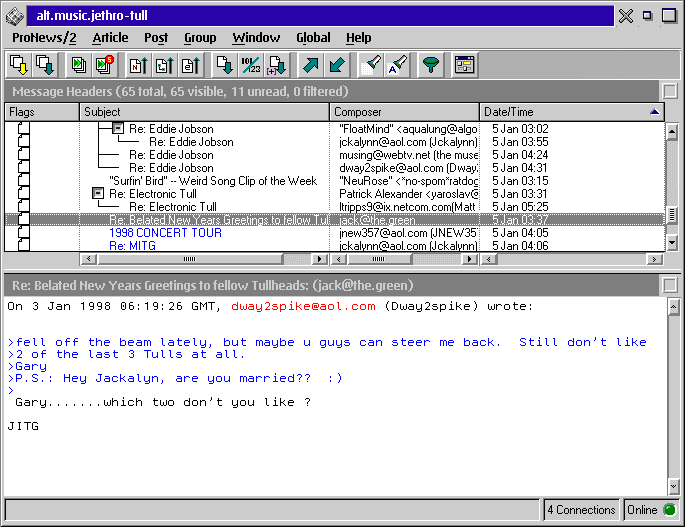Click Subject column scroll right arrow
This screenshot has width=685, height=527.
(320, 259)
